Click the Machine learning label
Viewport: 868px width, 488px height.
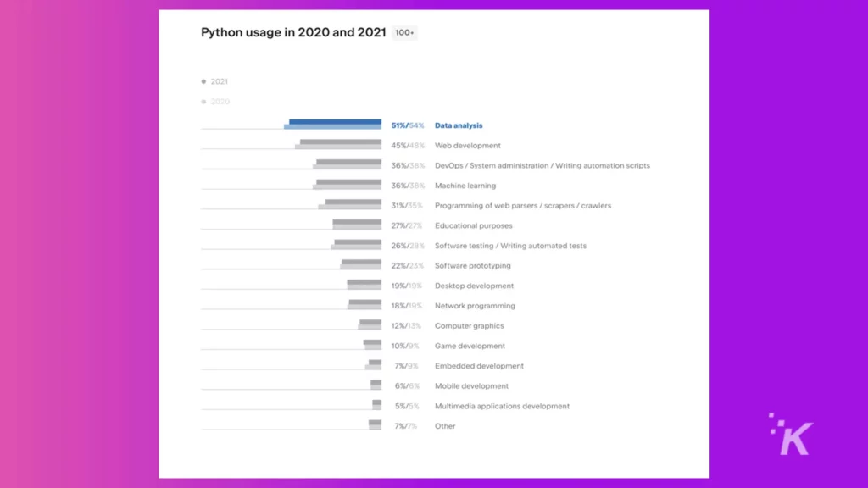pos(465,186)
